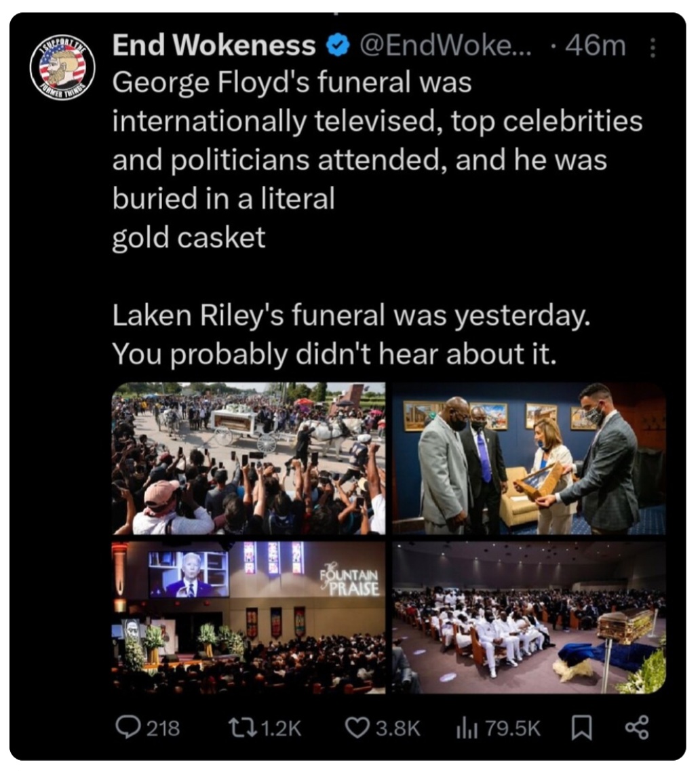700x771 pixels.
Task: Click the 1.2K retweet count
Action: (281, 728)
